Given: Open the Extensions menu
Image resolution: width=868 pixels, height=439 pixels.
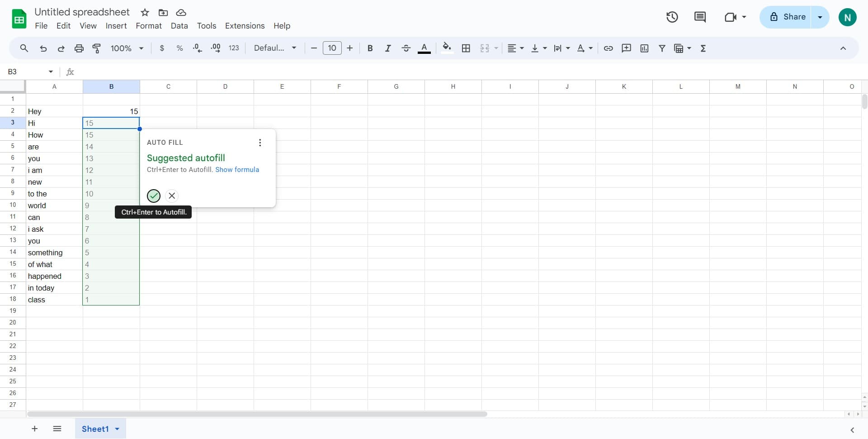Looking at the screenshot, I should (x=245, y=26).
